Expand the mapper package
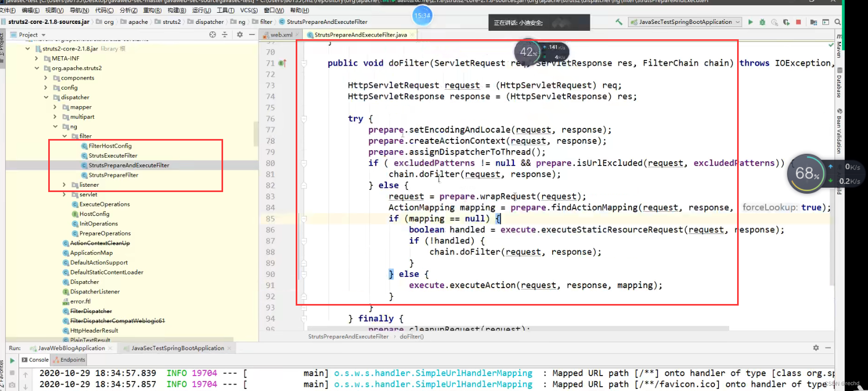This screenshot has width=868, height=391. (55, 107)
